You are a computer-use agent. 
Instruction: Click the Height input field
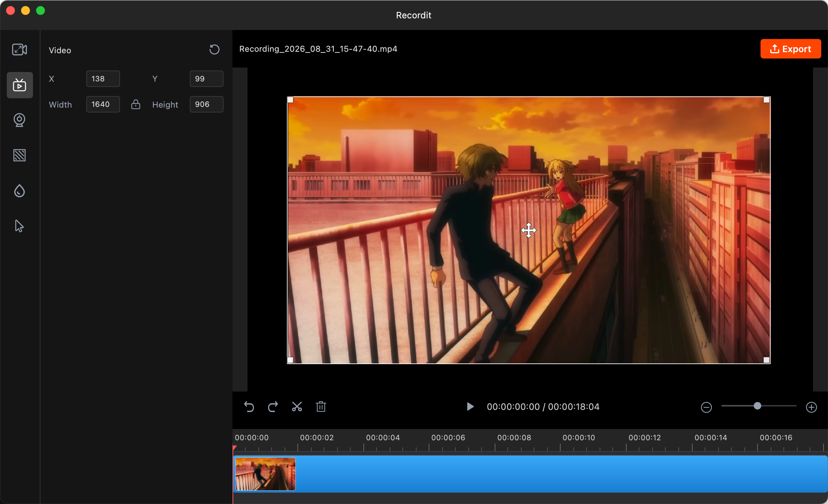click(x=207, y=104)
